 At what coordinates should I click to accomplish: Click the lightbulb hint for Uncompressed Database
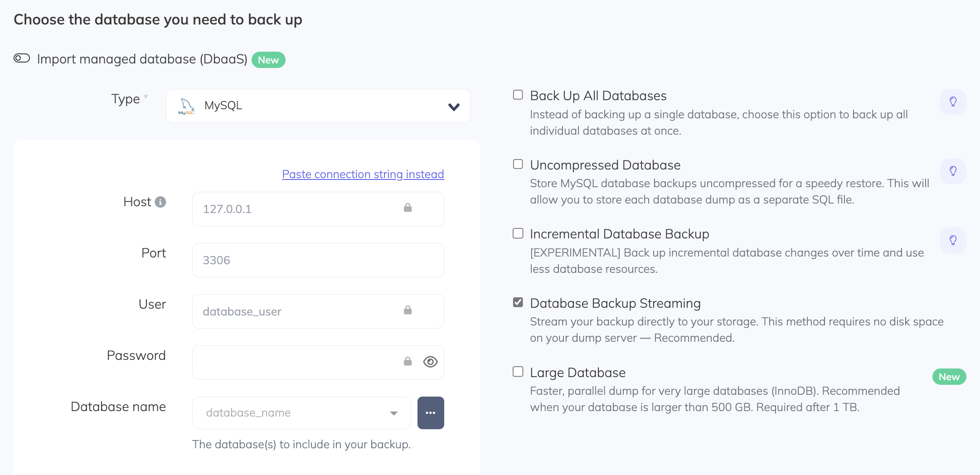click(x=953, y=171)
